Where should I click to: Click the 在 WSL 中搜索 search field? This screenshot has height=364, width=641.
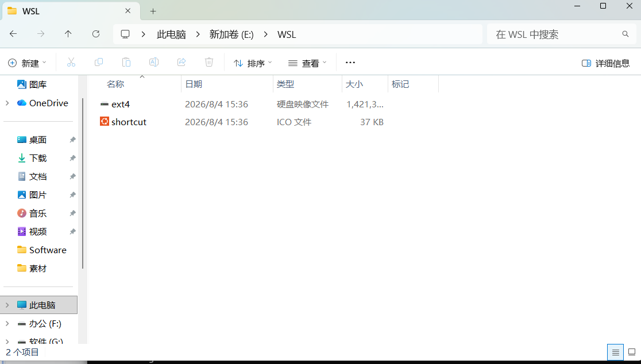562,34
